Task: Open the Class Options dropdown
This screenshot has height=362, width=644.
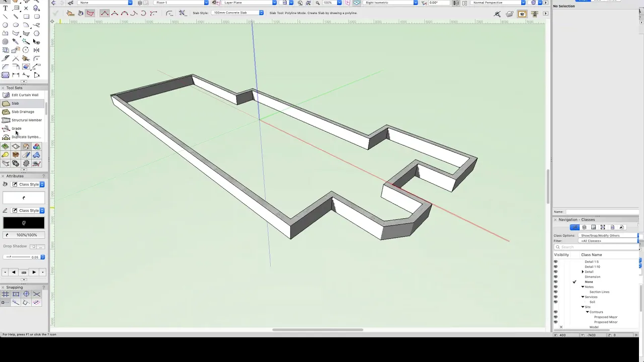Action: pos(609,235)
